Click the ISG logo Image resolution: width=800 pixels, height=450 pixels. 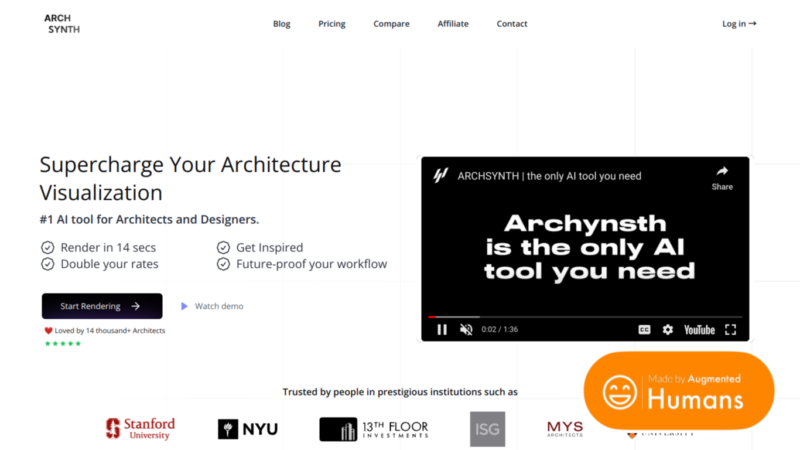click(x=487, y=429)
